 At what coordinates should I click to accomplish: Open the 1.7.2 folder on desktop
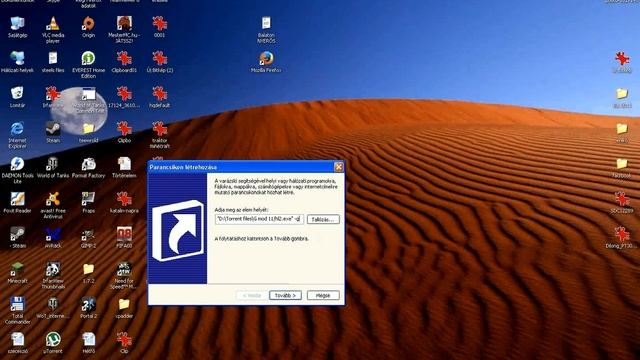[x=88, y=269]
